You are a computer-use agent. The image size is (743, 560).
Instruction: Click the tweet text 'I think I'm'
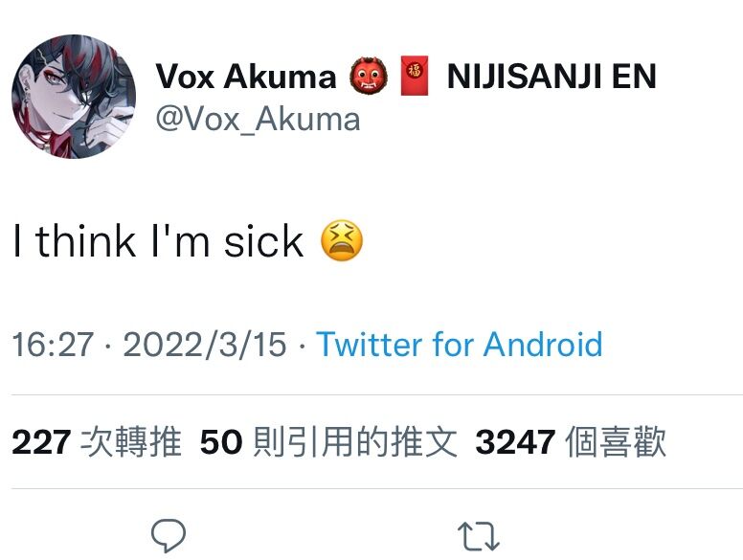pyautogui.click(x=111, y=241)
